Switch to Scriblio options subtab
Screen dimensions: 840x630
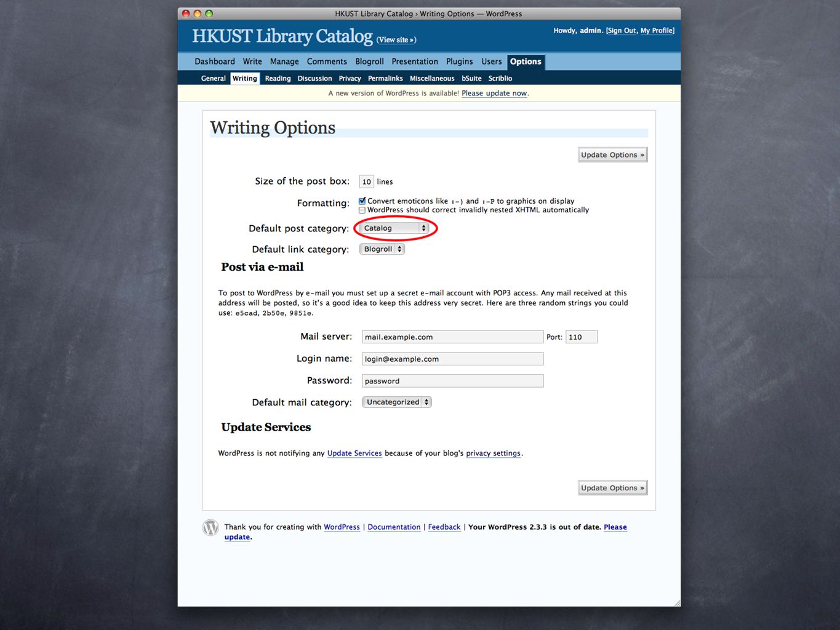500,78
